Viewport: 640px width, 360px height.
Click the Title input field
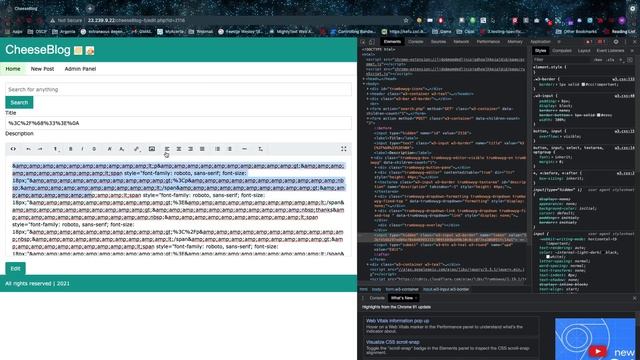(x=178, y=123)
